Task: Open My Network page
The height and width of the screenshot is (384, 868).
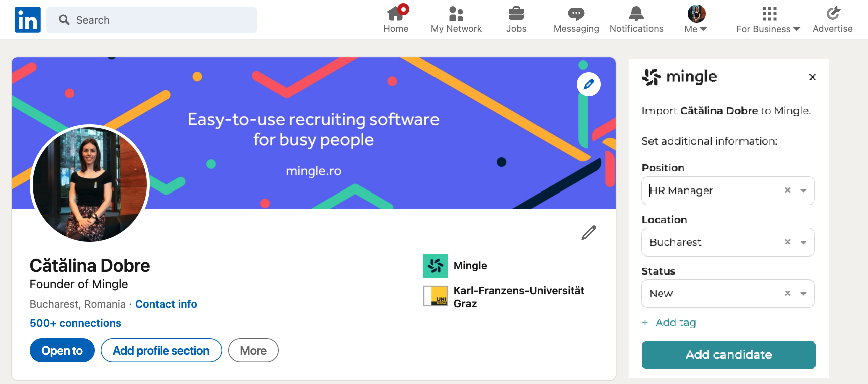Action: pos(456,19)
